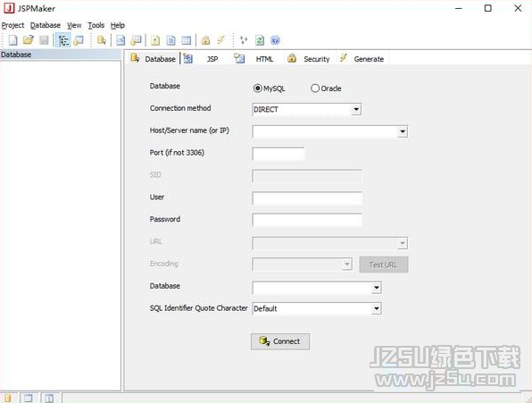Click the generate lightning toolbar icon

click(221, 40)
